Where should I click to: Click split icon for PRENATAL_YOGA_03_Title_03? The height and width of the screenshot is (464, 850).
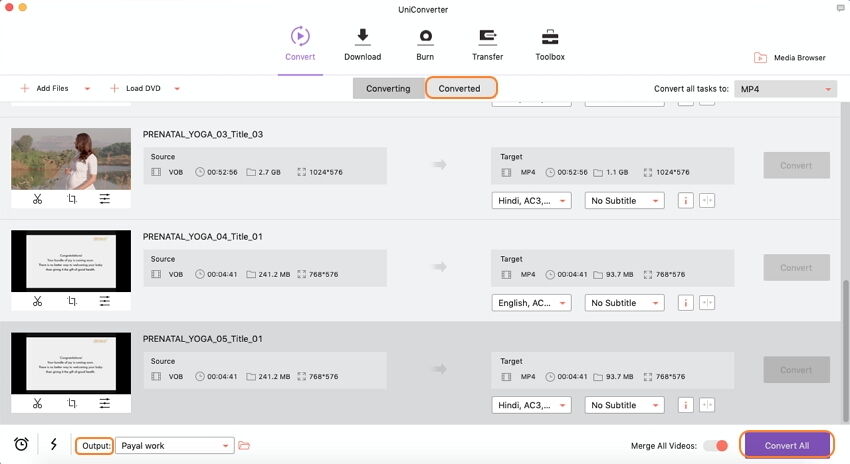[707, 201]
